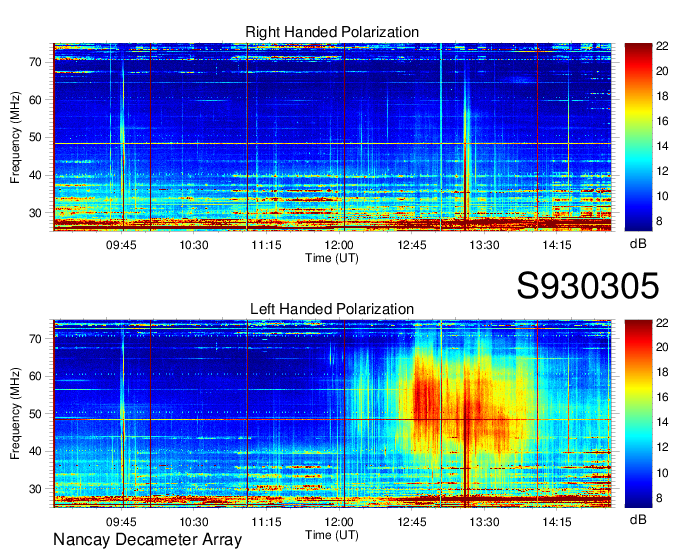Image resolution: width=680 pixels, height=552 pixels.
Task: Click the 14 value on Left Handed color scale
Action: (x=662, y=423)
